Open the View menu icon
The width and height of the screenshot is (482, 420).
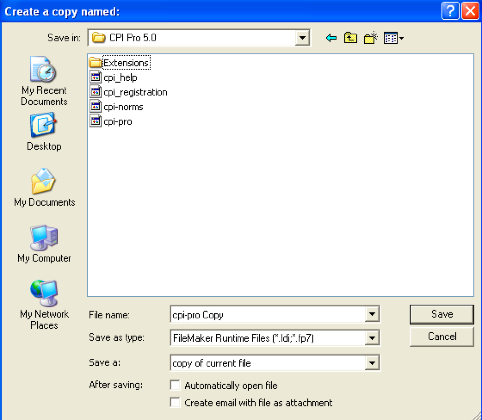click(x=394, y=38)
